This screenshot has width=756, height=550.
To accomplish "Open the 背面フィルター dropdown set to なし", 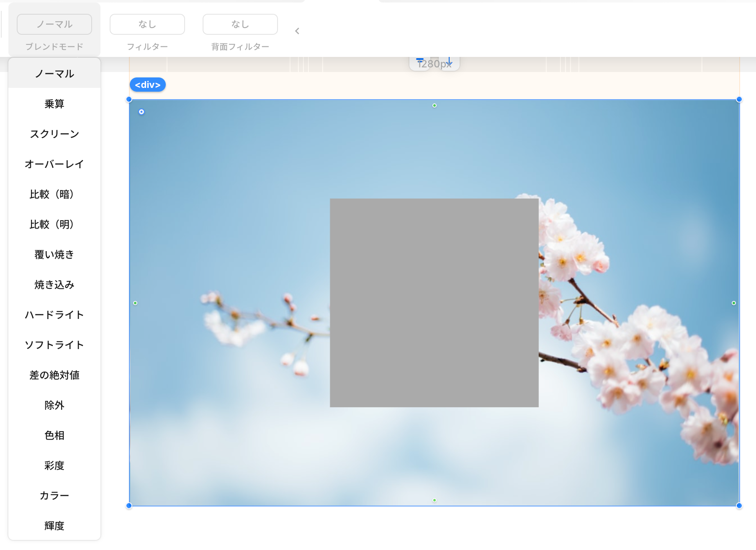I will 240,24.
